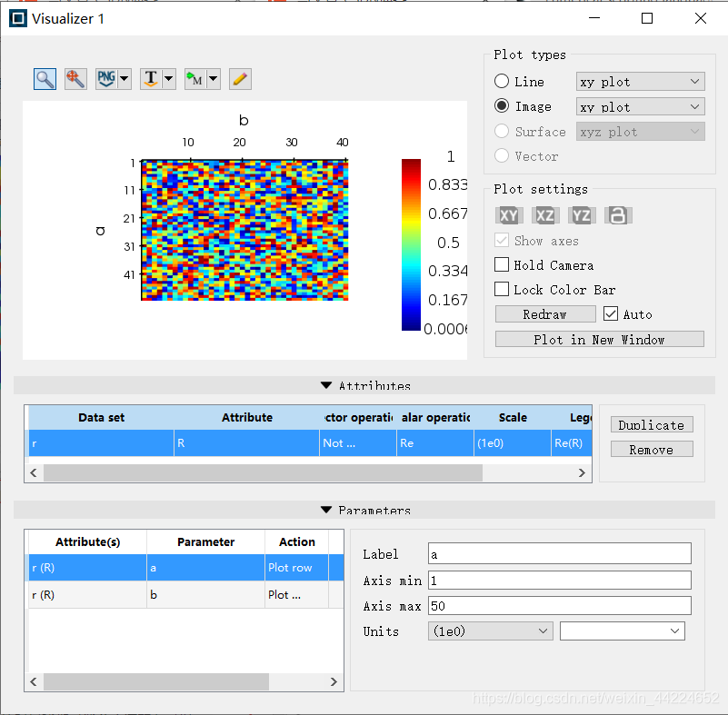
Task: Open the text export dropdown arrow
Action: tap(169, 79)
